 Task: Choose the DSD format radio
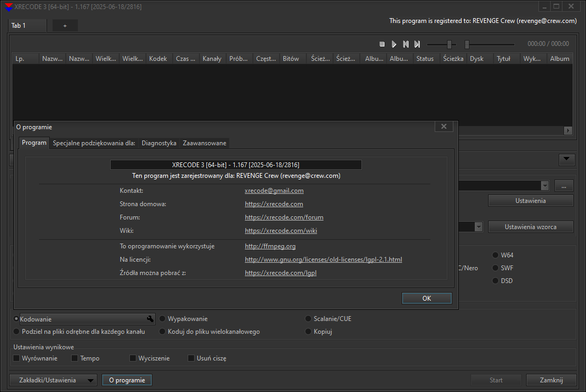495,281
